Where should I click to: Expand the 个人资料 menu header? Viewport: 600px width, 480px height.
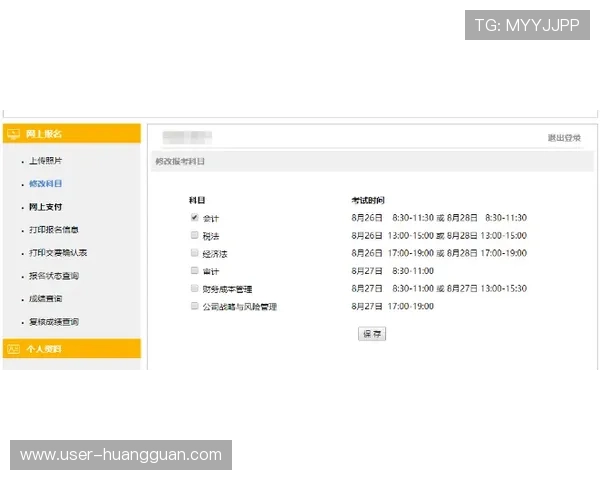point(72,349)
